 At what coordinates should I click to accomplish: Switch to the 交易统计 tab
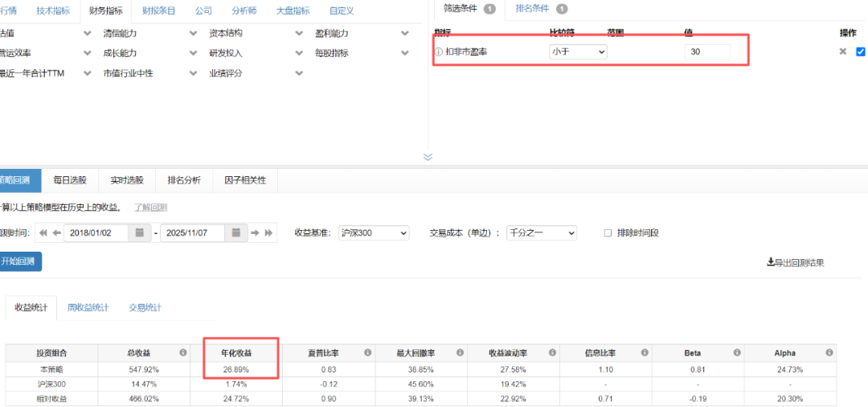click(145, 308)
